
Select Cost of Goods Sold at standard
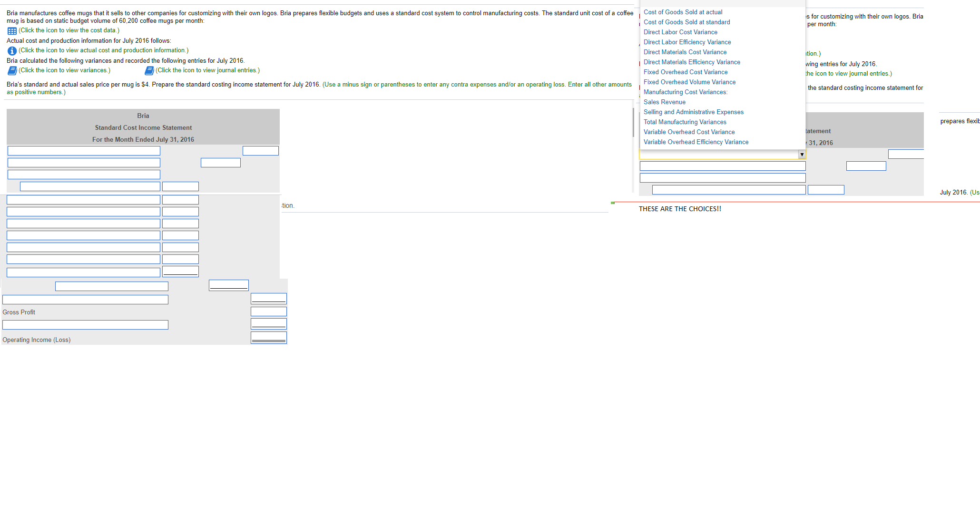686,22
